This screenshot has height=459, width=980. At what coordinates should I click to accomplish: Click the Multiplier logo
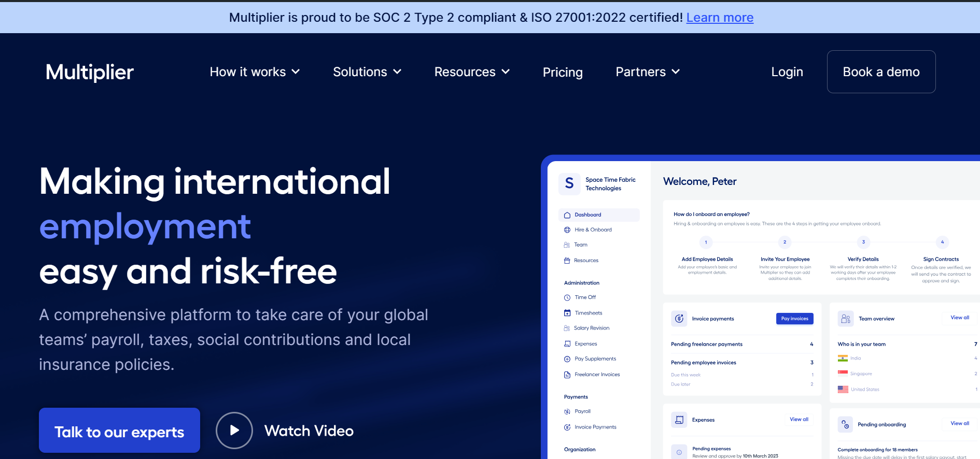(x=90, y=72)
